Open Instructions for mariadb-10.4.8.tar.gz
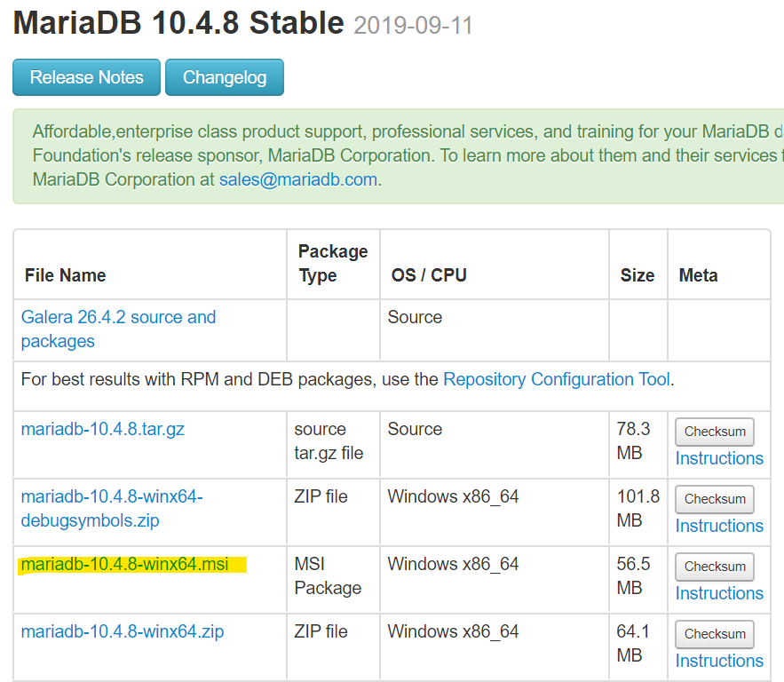 (x=719, y=458)
